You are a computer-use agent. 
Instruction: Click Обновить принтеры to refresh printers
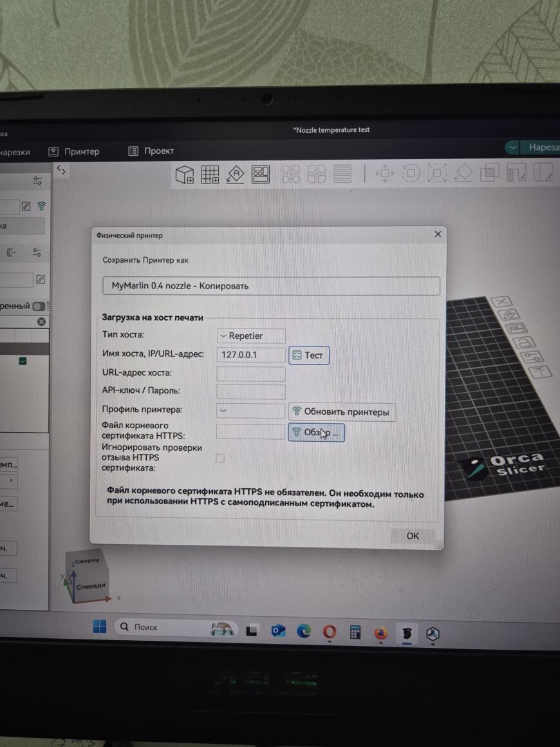pyautogui.click(x=341, y=411)
